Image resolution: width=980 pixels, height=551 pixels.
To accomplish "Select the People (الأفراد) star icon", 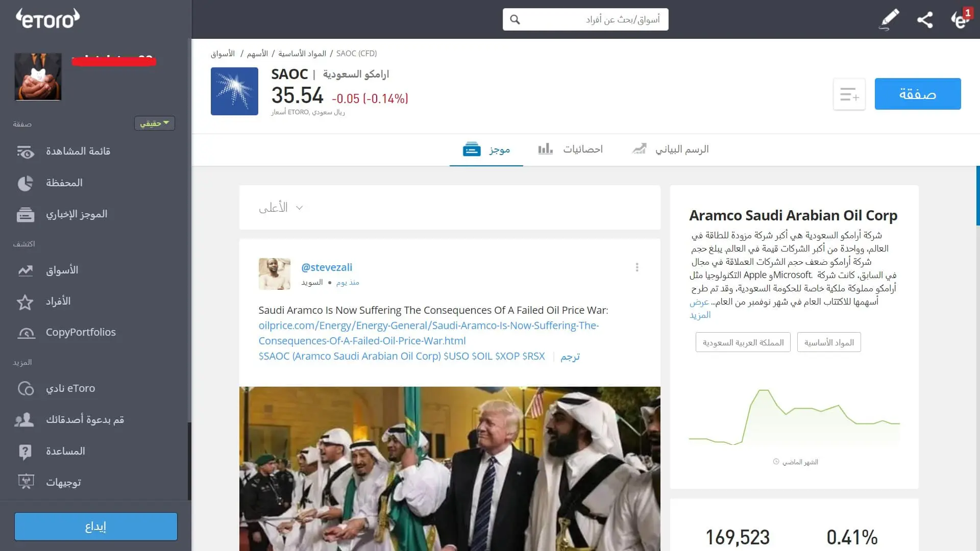I will pyautogui.click(x=26, y=302).
